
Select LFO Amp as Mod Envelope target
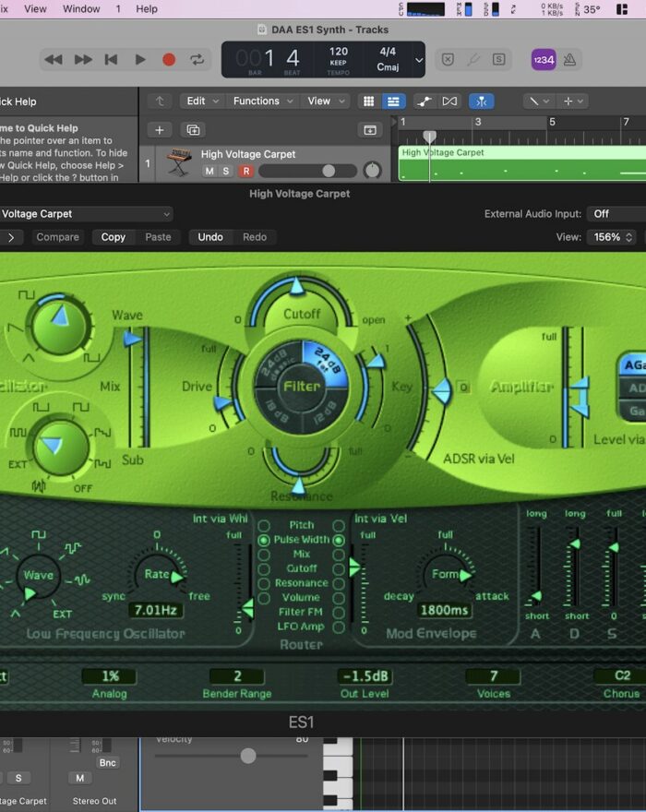click(339, 627)
